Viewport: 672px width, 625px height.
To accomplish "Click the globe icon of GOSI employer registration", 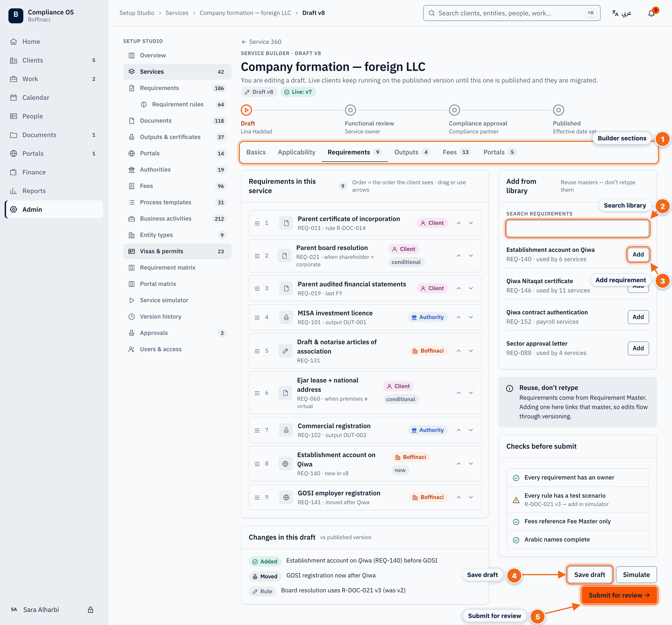I will click(286, 497).
